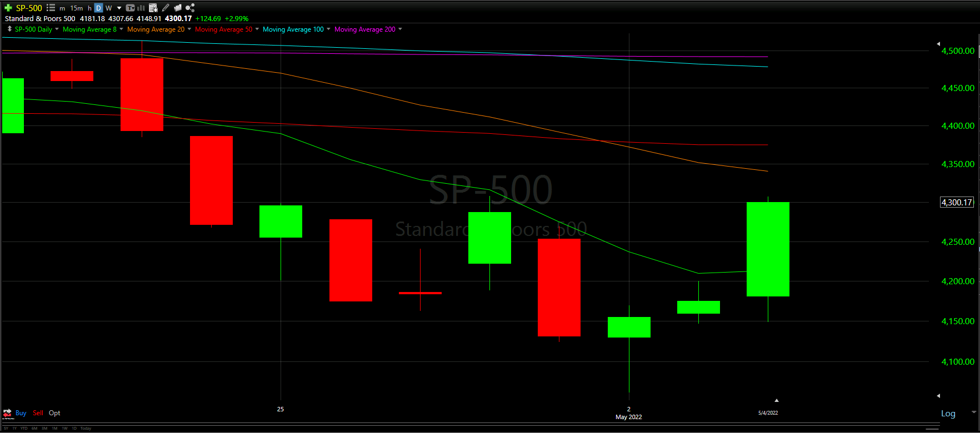980x433 pixels.
Task: Switch to the minute (m) timeframe
Action: (x=62, y=8)
